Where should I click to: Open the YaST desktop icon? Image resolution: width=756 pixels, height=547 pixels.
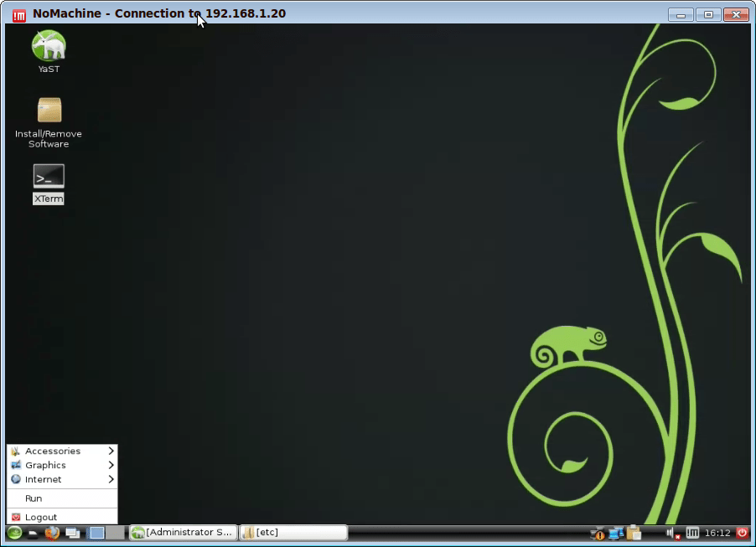click(x=49, y=52)
